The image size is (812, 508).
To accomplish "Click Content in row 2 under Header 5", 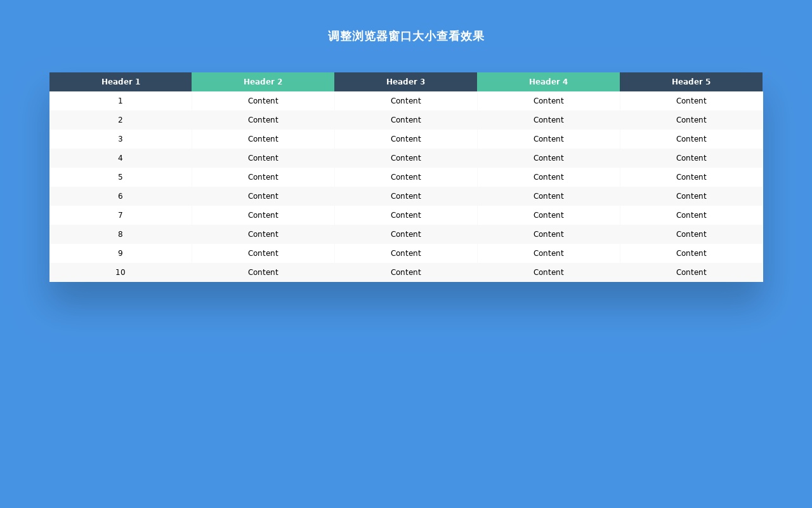I will (x=691, y=120).
